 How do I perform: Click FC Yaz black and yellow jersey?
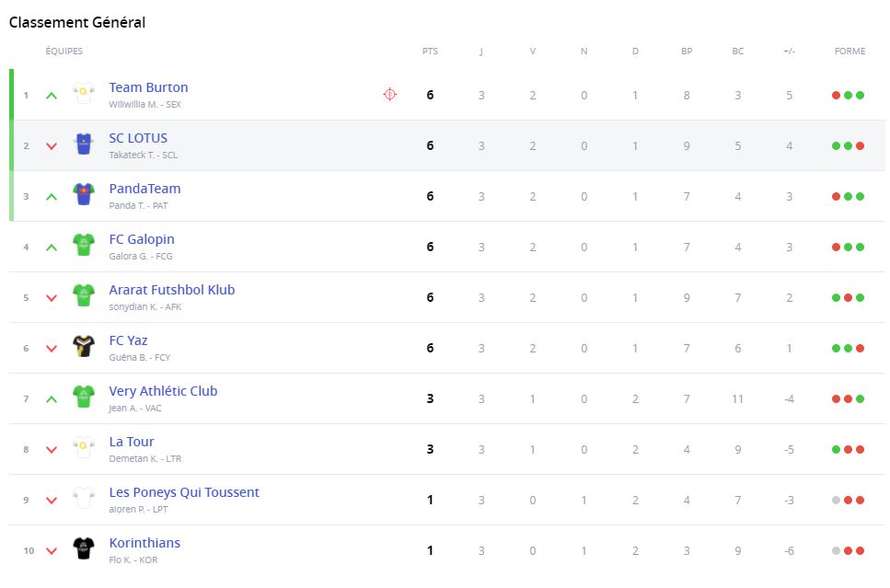click(x=84, y=347)
